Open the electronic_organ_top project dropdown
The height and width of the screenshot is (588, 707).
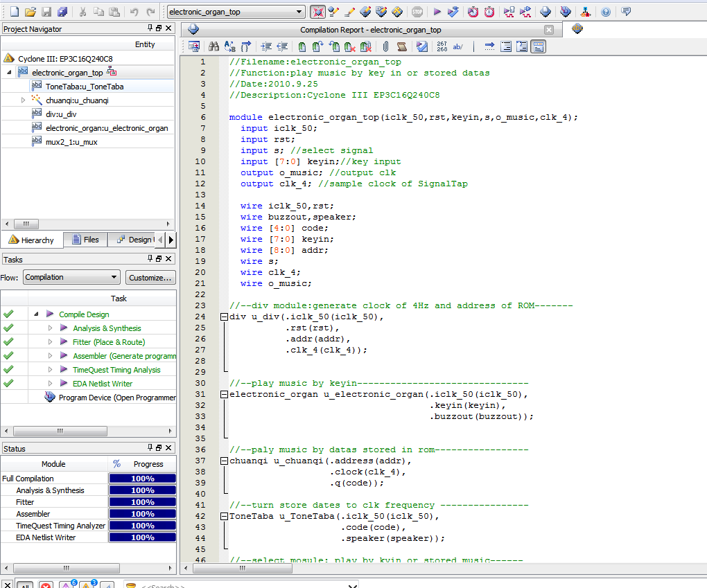click(299, 12)
